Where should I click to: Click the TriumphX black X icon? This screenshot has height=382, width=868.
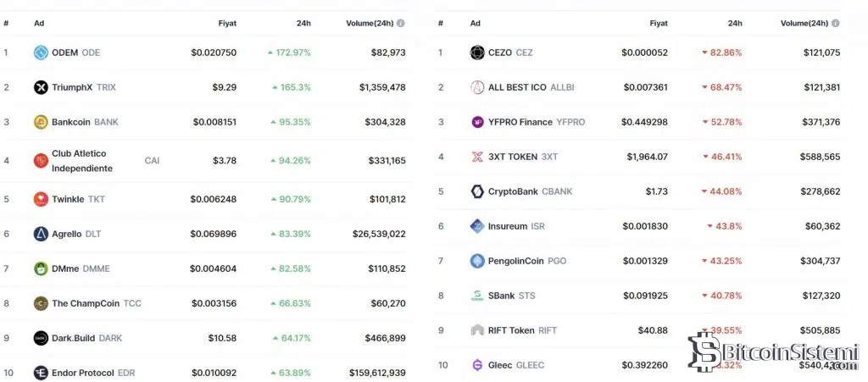click(40, 87)
